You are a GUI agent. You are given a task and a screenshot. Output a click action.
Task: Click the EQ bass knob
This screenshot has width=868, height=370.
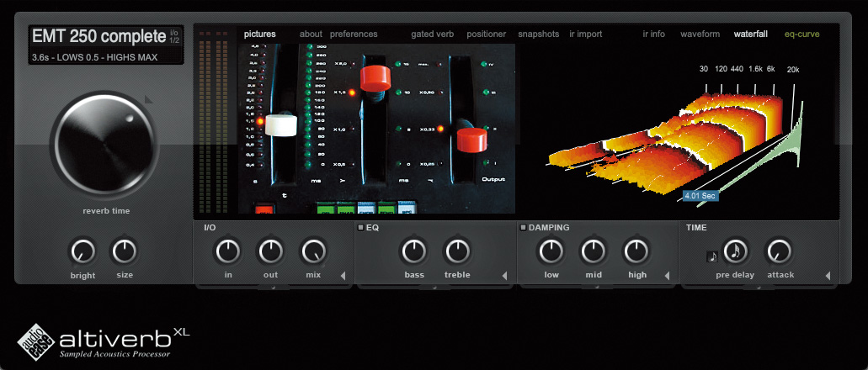[x=414, y=251]
